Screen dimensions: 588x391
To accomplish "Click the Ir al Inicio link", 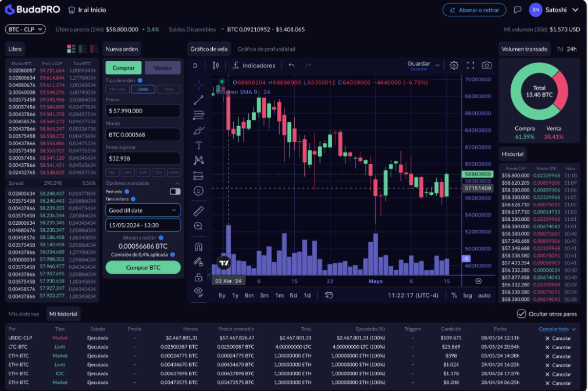I will click(92, 10).
